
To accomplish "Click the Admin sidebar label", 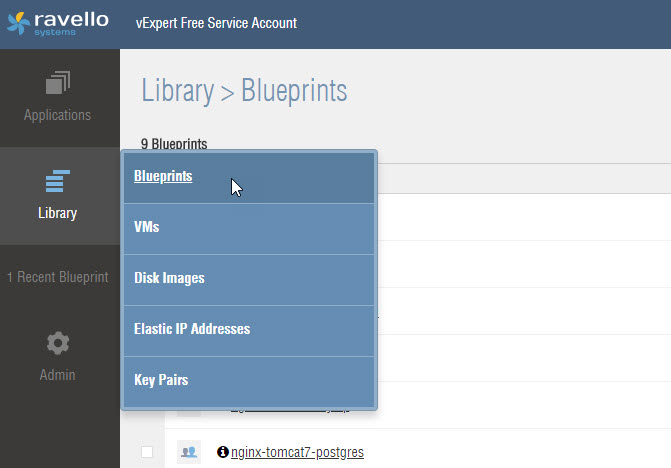I will pos(57,375).
